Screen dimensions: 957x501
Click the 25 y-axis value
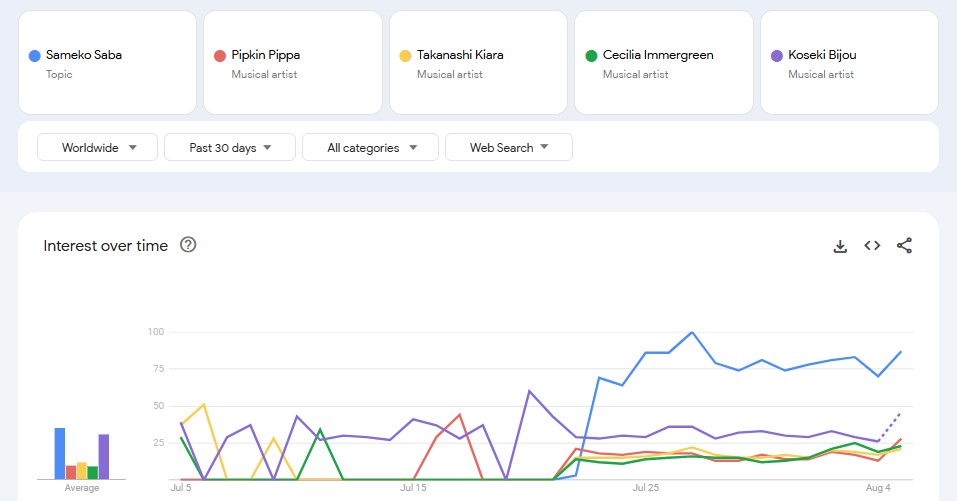(x=159, y=442)
